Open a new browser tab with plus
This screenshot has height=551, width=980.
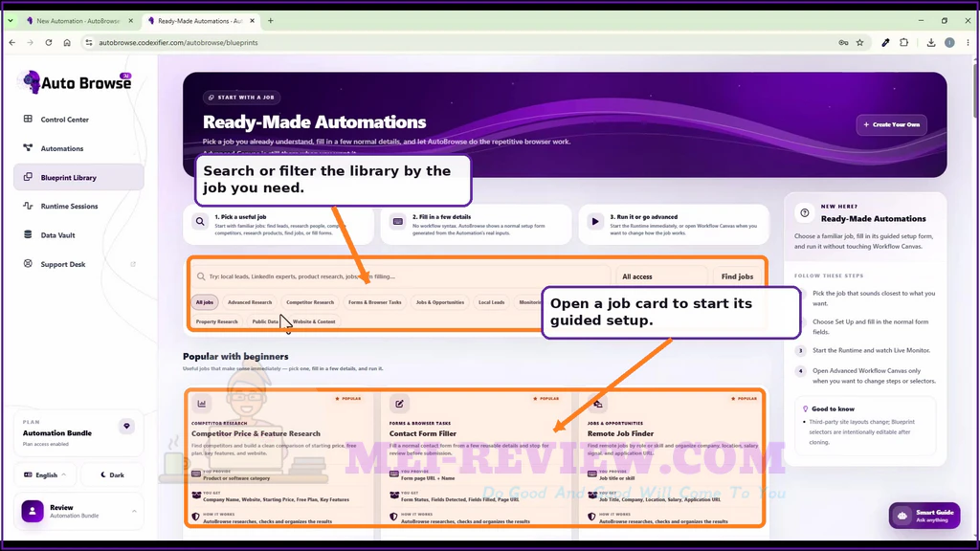pos(271,21)
